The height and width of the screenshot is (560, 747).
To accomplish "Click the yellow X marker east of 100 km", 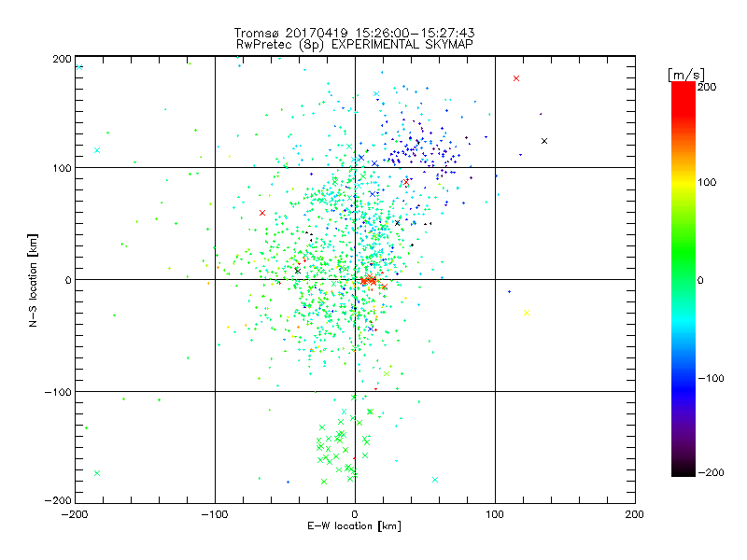I will 527,313.
